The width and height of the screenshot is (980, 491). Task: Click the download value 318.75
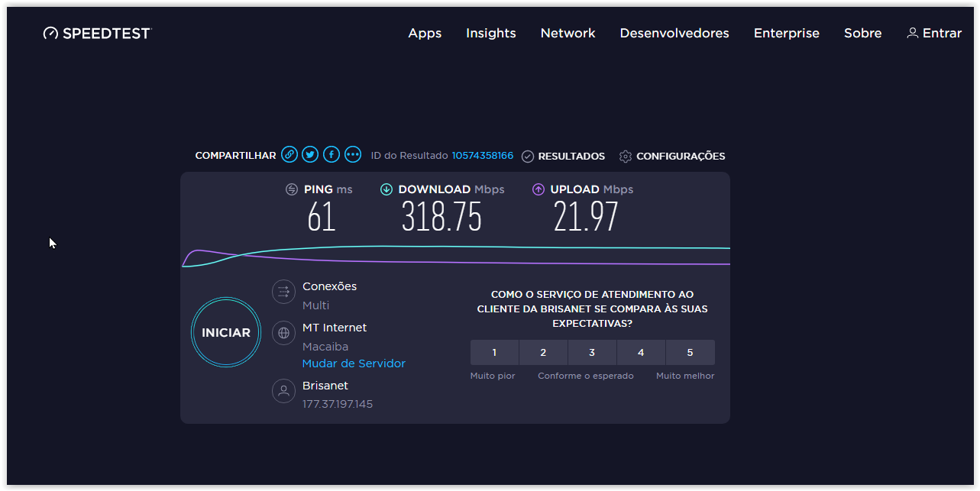click(x=441, y=218)
